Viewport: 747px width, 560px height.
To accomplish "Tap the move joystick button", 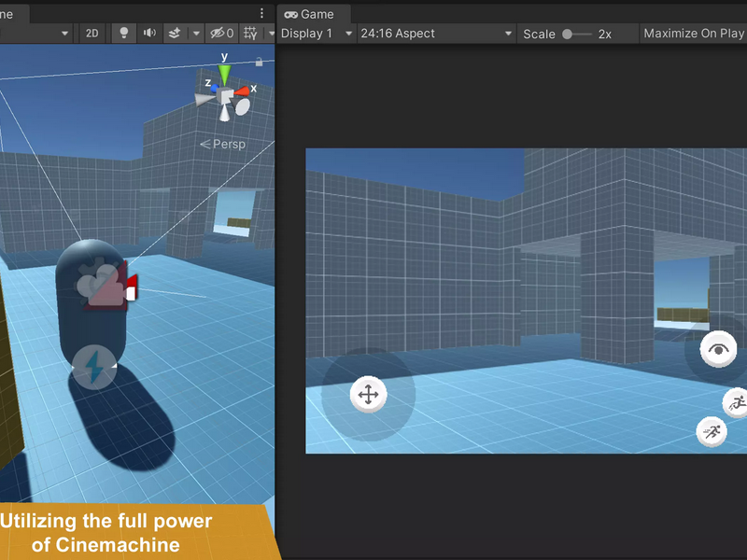I will (x=368, y=394).
